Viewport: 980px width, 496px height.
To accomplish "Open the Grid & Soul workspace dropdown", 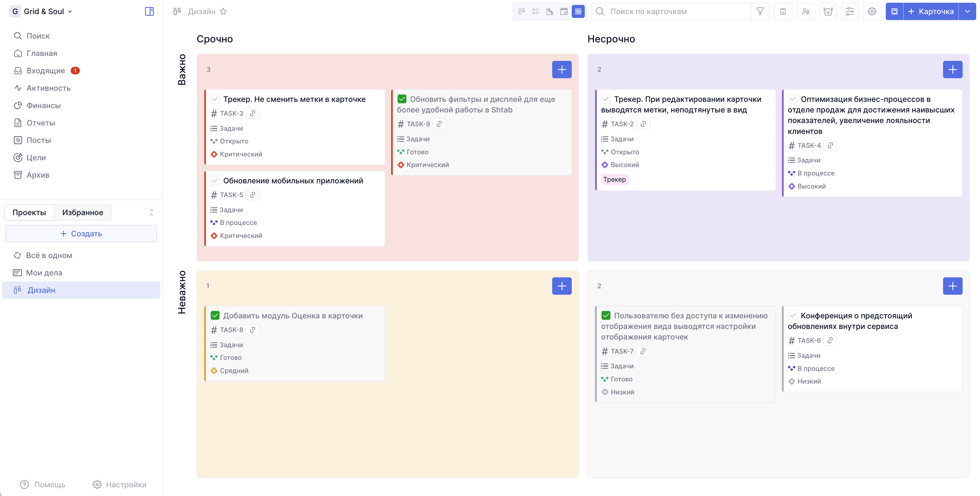I will coord(41,11).
